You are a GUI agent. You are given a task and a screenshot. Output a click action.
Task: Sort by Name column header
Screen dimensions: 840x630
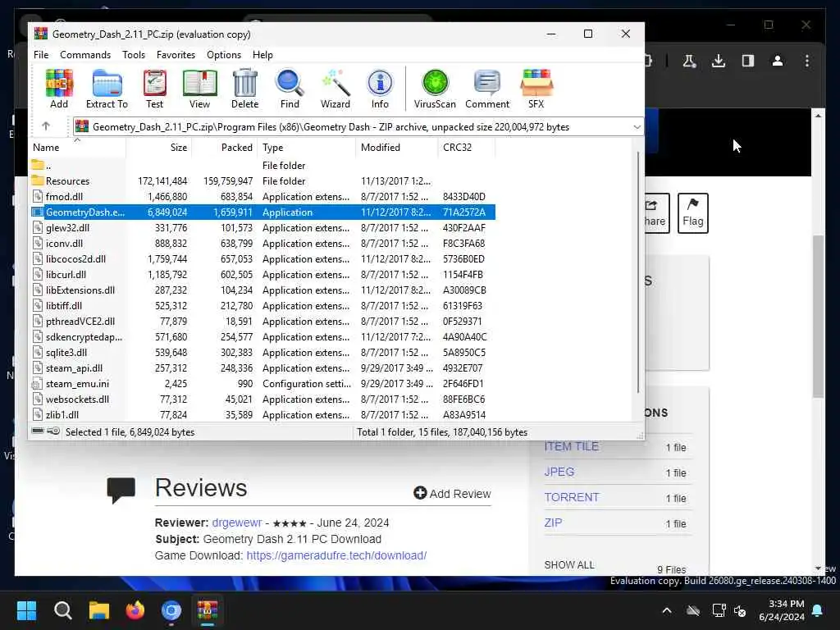click(x=77, y=148)
